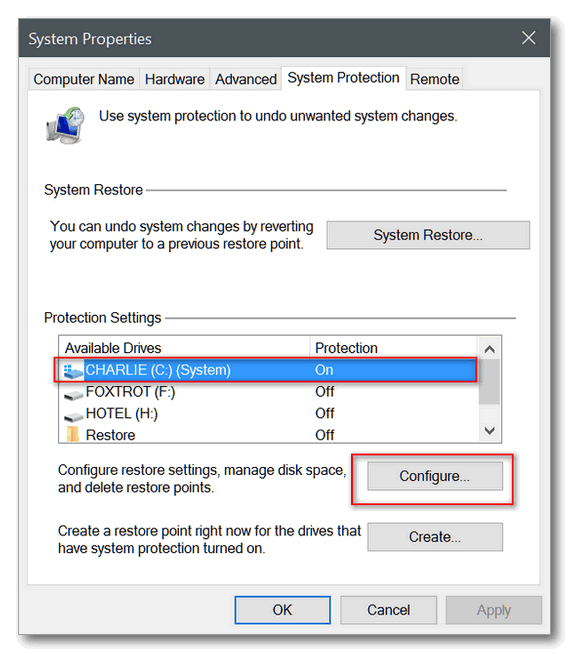The width and height of the screenshot is (570, 654).
Task: Open the Hardware tab
Action: [x=175, y=79]
